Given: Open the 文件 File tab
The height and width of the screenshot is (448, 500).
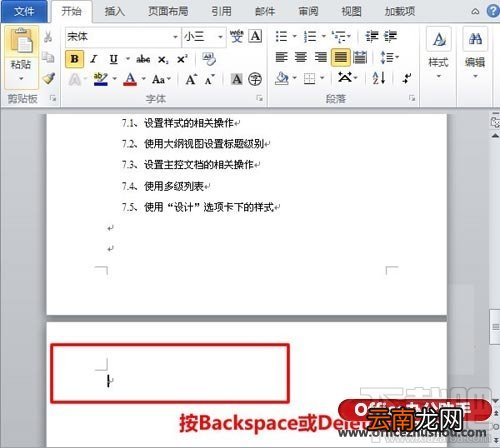Looking at the screenshot, I should 24,11.
